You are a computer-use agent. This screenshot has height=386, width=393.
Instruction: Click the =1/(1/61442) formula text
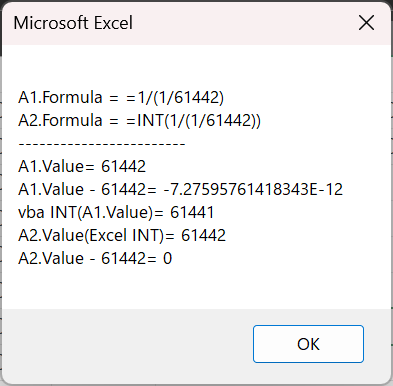click(175, 98)
